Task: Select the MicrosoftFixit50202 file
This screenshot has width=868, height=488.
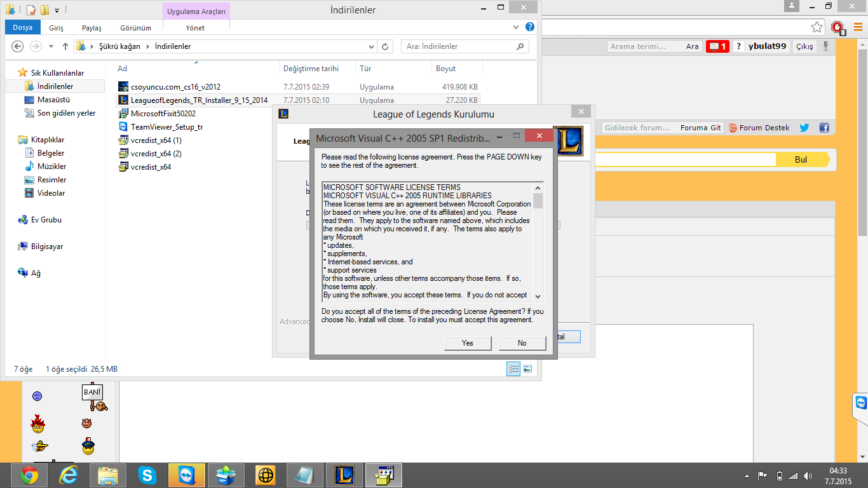Action: [x=163, y=114]
